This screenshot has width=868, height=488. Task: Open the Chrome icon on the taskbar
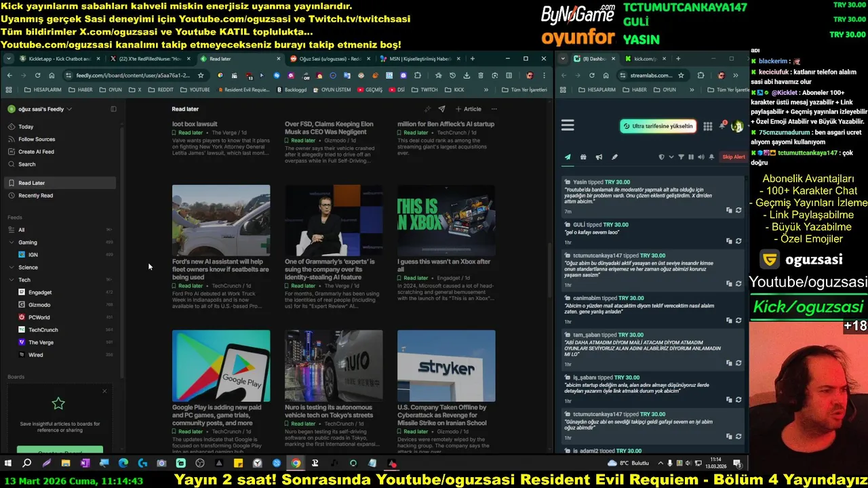[296, 464]
